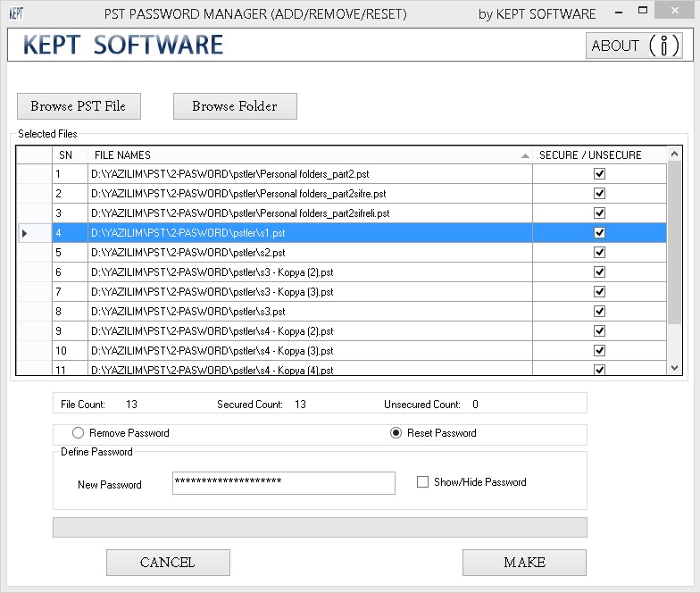The image size is (700, 593).
Task: Toggle secure checkbox for s2.pst row
Action: pos(599,252)
